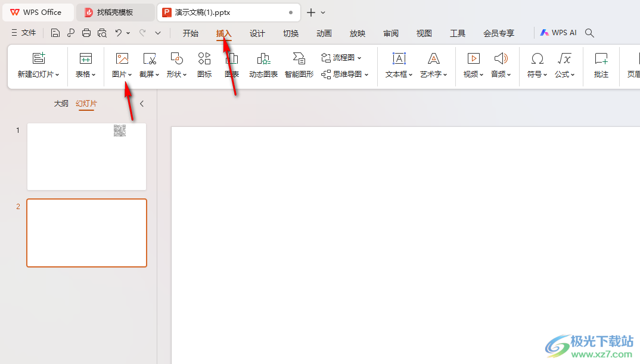Expand the undo history dropdown
The width and height of the screenshot is (640, 364).
[128, 33]
